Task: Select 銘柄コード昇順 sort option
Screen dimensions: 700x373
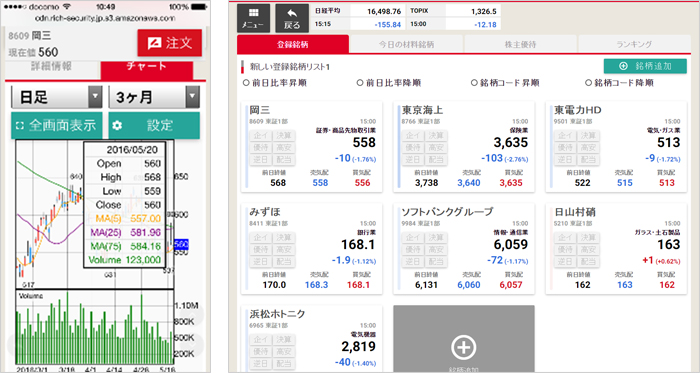Action: 505,83
